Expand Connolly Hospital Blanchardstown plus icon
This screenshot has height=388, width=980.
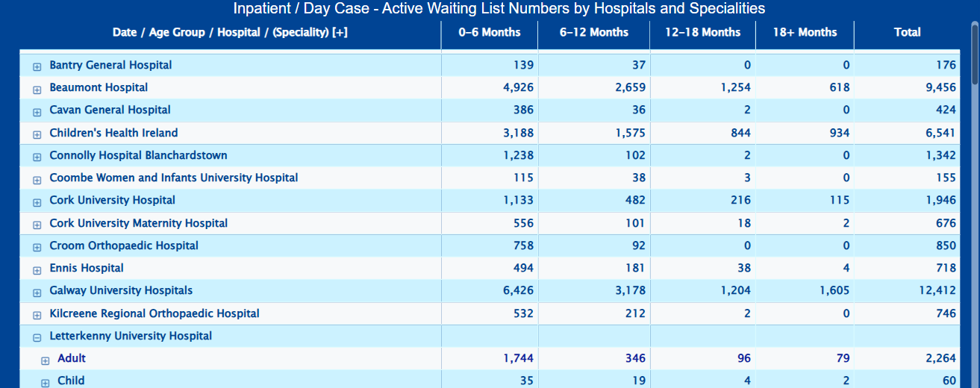pyautogui.click(x=37, y=157)
